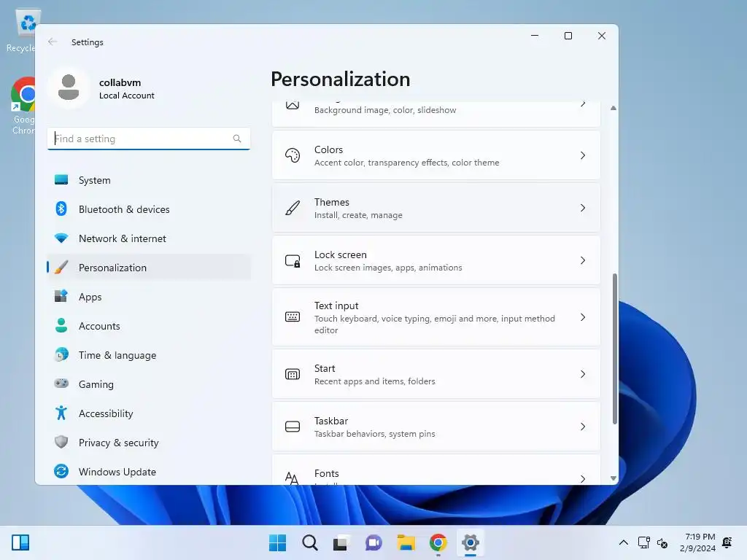Go back with the Settings back arrow
The width and height of the screenshot is (747, 560).
pyautogui.click(x=53, y=42)
